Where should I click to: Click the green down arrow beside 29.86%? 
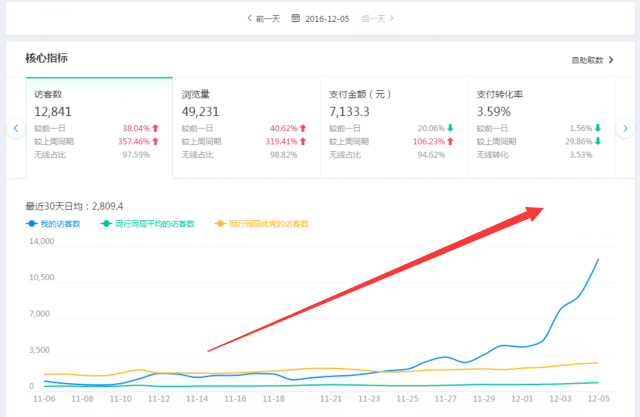(598, 142)
